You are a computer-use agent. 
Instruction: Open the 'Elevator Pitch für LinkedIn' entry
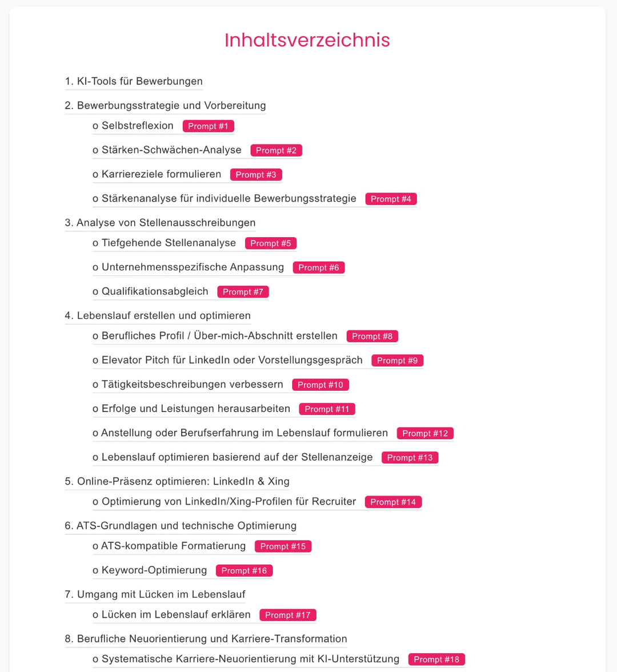[232, 360]
